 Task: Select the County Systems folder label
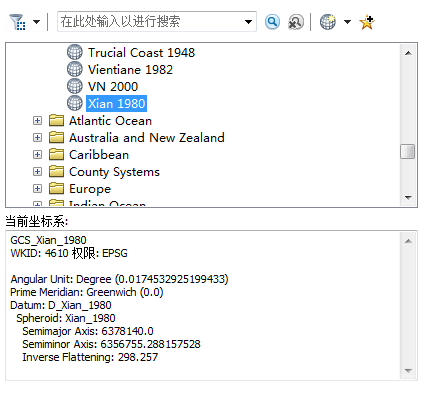114,172
